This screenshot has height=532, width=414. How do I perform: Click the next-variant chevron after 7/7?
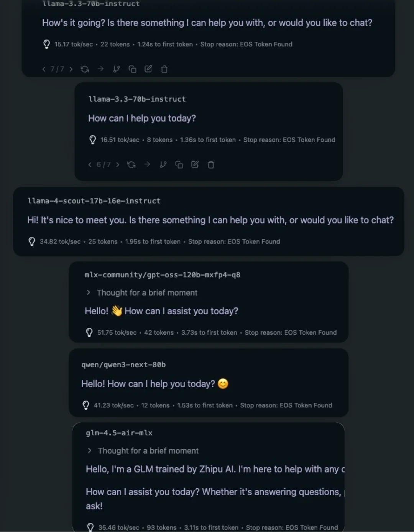tap(71, 69)
